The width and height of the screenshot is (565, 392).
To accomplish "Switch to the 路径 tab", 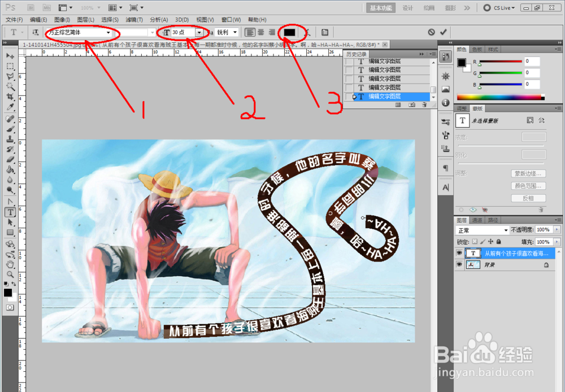I will click(493, 220).
